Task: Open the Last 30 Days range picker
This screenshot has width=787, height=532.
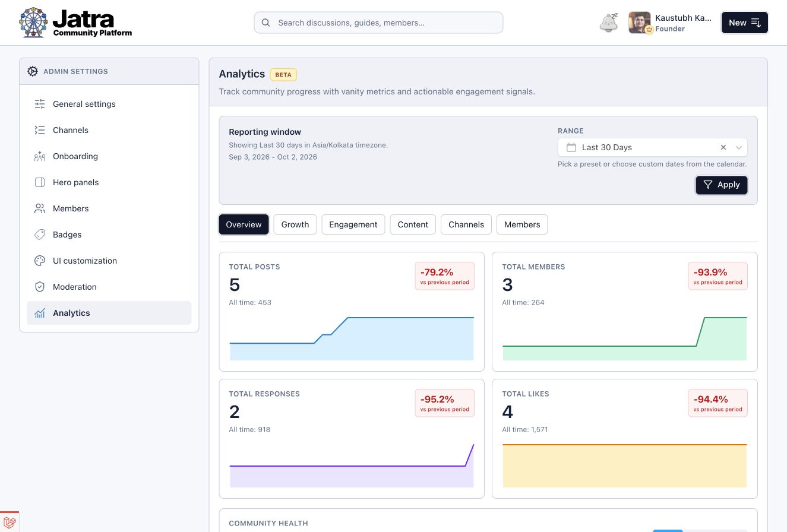Action: click(x=652, y=147)
